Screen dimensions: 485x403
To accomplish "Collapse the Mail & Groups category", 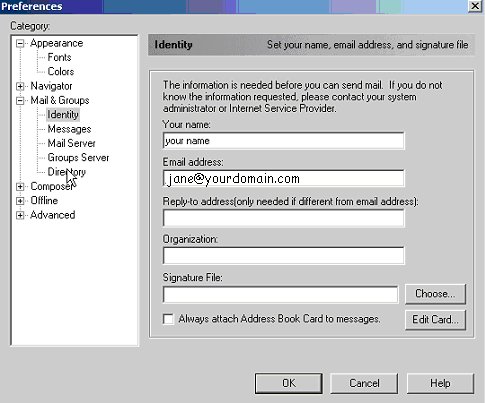I will pos(20,101).
